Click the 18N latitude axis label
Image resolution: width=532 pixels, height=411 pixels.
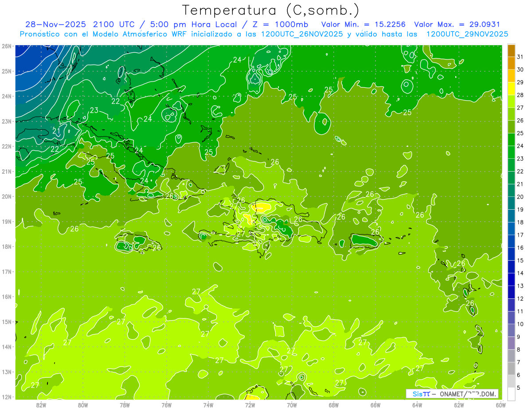click(x=7, y=247)
